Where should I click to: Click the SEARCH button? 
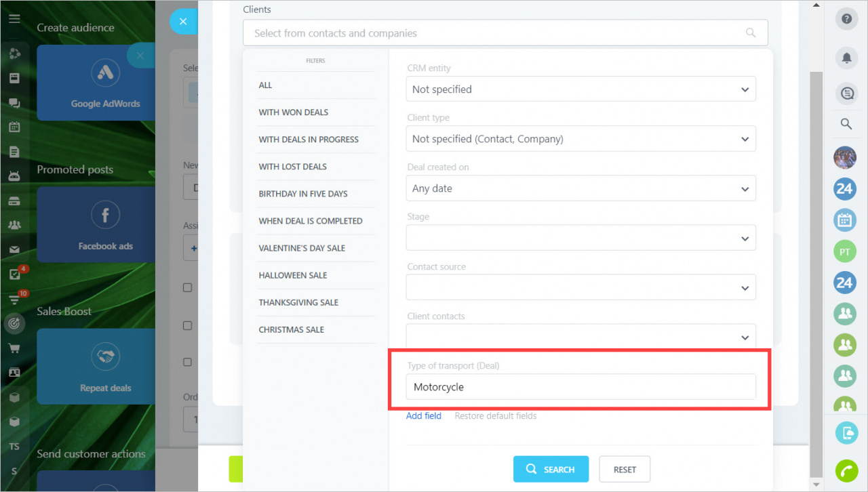tap(551, 469)
